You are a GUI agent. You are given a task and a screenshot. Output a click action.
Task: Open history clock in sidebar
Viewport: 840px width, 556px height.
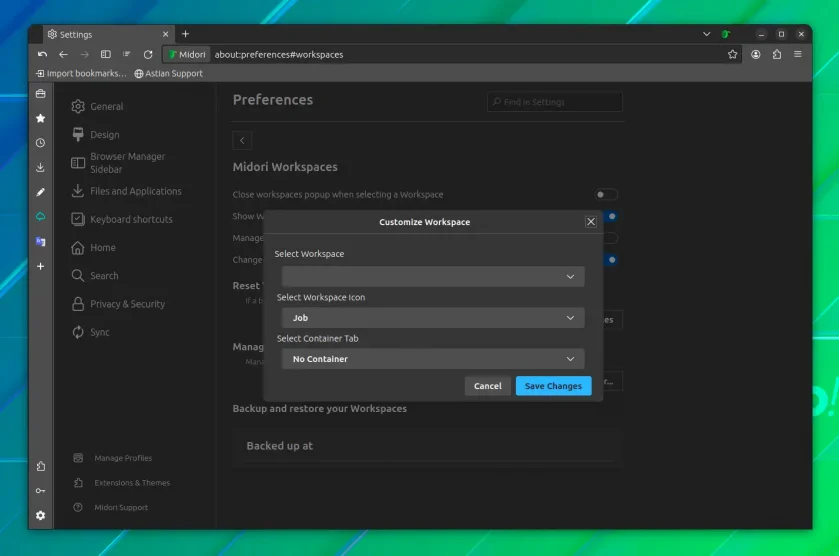41,143
